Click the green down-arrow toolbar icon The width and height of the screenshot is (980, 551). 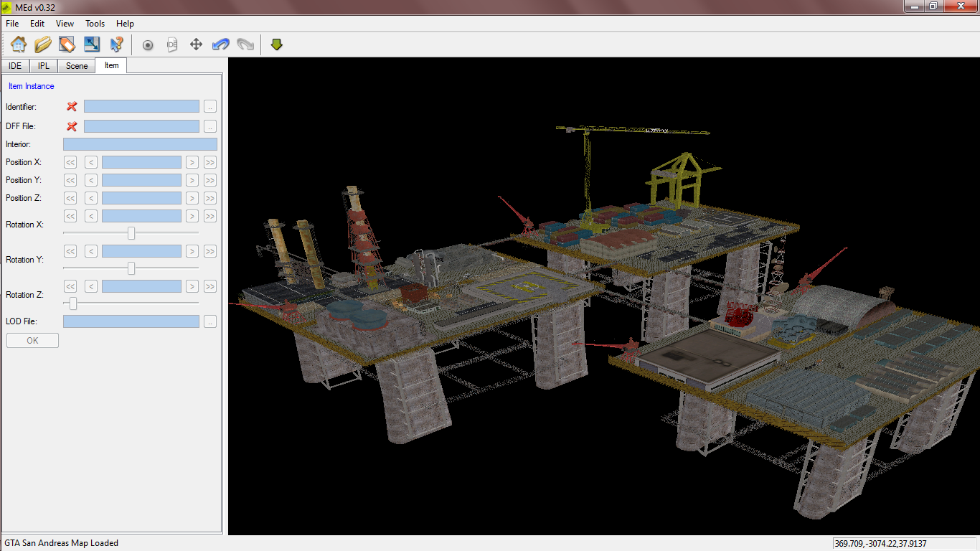(277, 44)
